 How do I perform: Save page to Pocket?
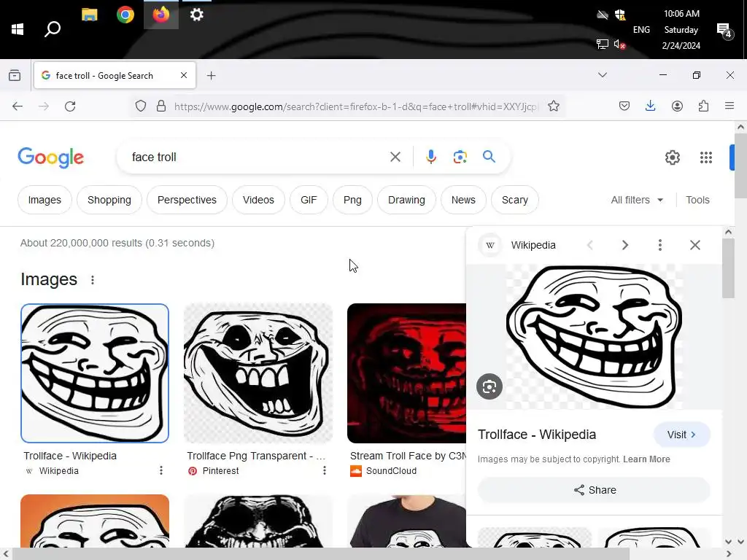point(624,106)
